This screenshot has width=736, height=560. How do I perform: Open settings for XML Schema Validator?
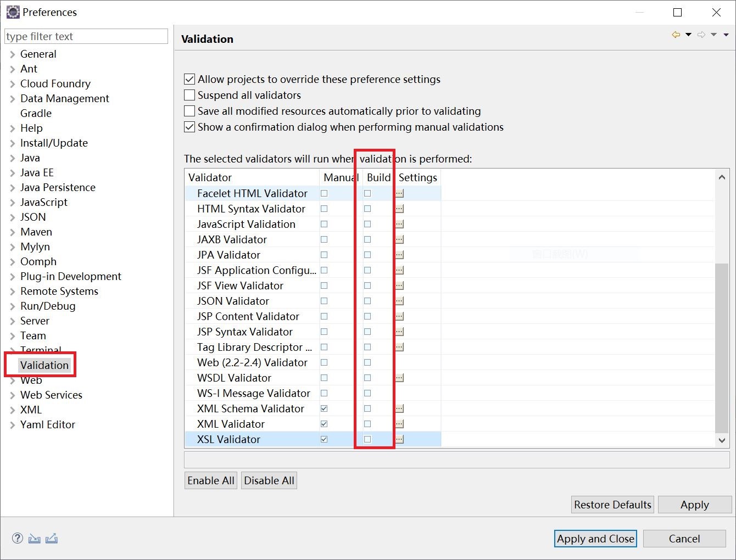point(399,408)
